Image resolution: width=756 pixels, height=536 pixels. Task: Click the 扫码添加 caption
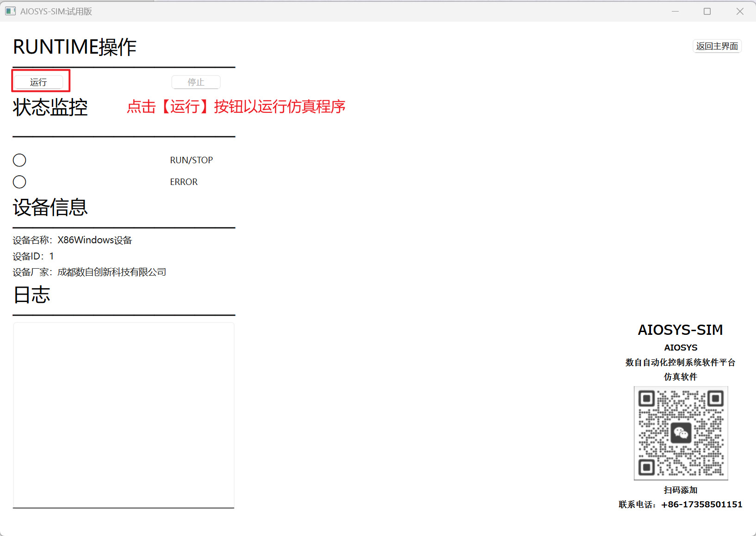coord(681,490)
